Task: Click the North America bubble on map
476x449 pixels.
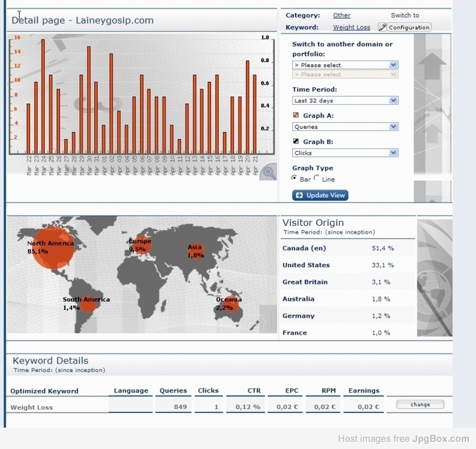Action: (54, 248)
